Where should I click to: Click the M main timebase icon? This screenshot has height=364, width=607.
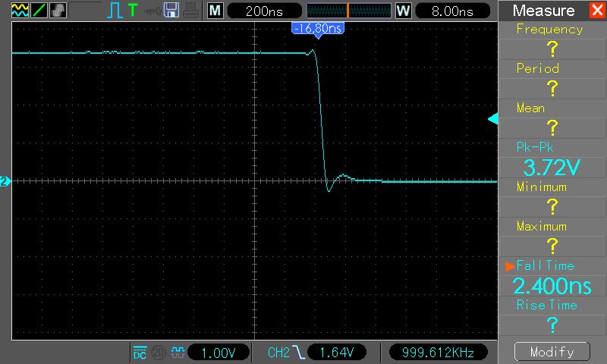coord(215,11)
